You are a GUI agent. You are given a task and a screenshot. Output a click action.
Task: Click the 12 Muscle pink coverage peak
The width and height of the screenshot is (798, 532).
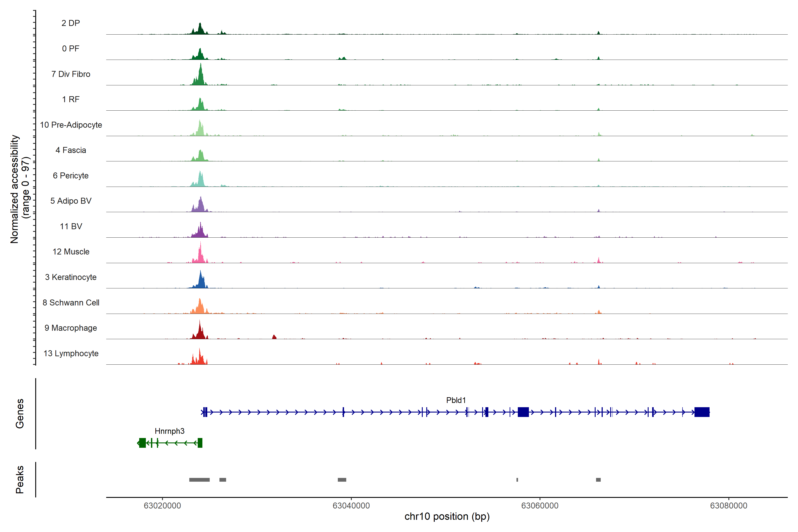coord(201,256)
